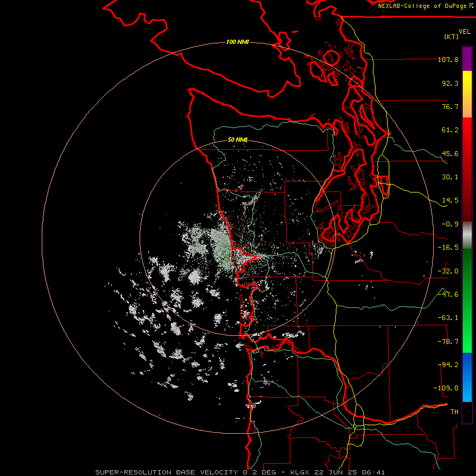Click the 100 NMI range ring label
Viewport: 476px width, 476px height.
(x=237, y=42)
